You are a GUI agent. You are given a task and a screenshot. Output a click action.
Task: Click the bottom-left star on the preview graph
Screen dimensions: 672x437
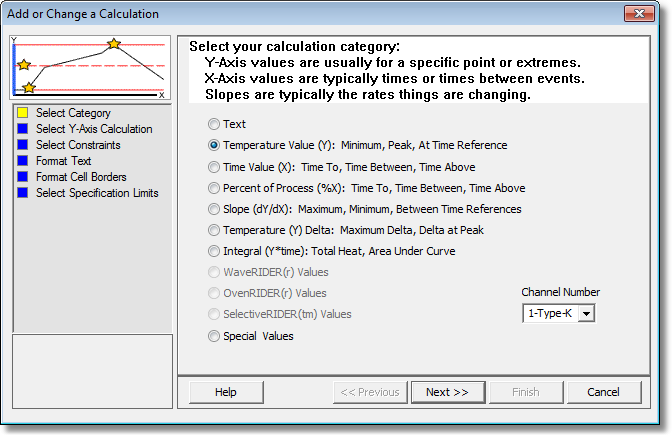click(x=29, y=87)
